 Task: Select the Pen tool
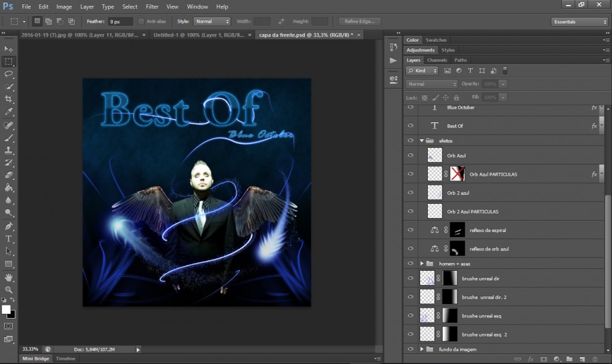[8, 227]
